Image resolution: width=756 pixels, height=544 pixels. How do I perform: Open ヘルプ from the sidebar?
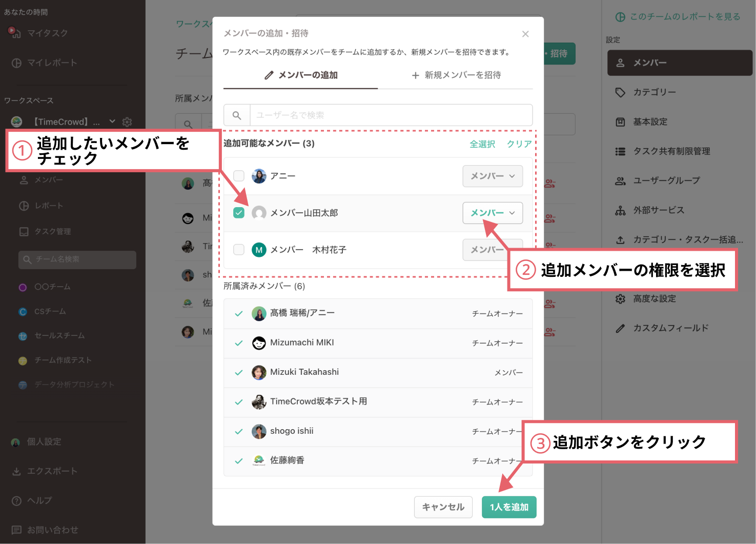coord(38,500)
